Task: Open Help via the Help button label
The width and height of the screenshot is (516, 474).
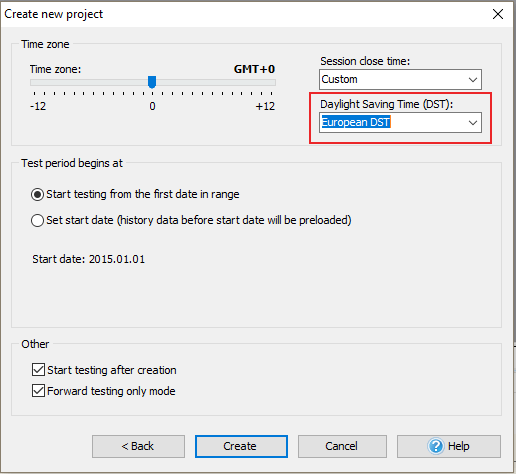Action: (x=459, y=446)
